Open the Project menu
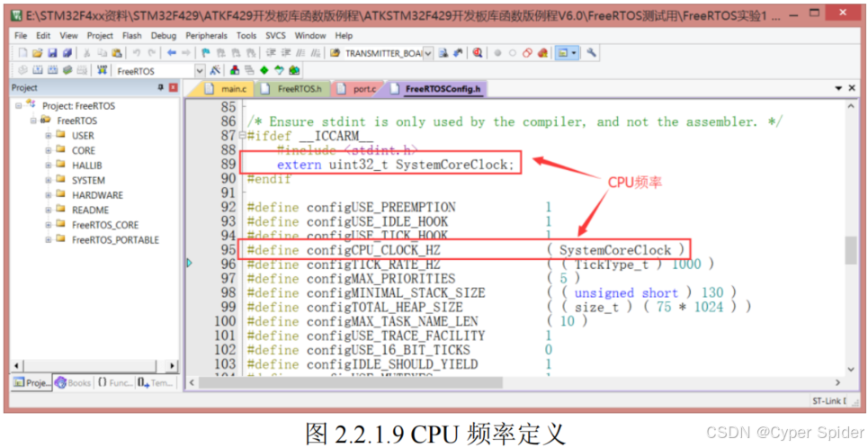Screen dimensions: 868x448 pos(100,35)
